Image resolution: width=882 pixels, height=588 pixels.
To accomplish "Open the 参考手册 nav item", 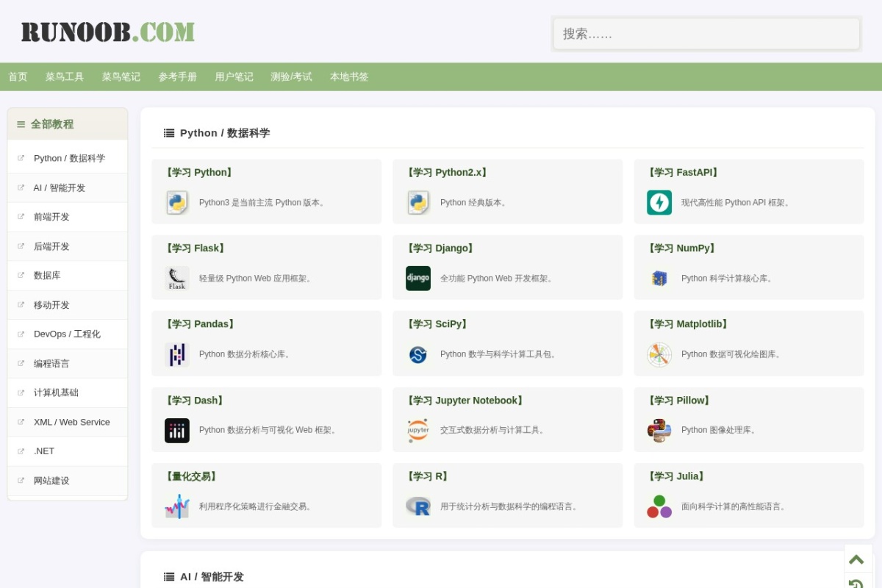I will [178, 76].
